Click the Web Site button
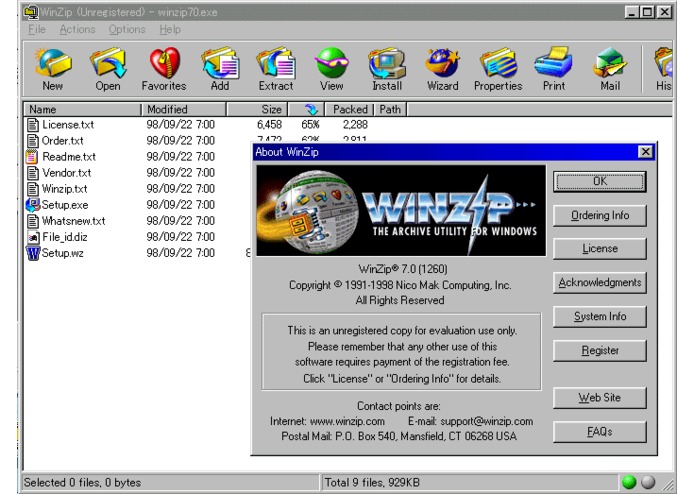Image resolution: width=695 pixels, height=494 pixels. (600, 398)
